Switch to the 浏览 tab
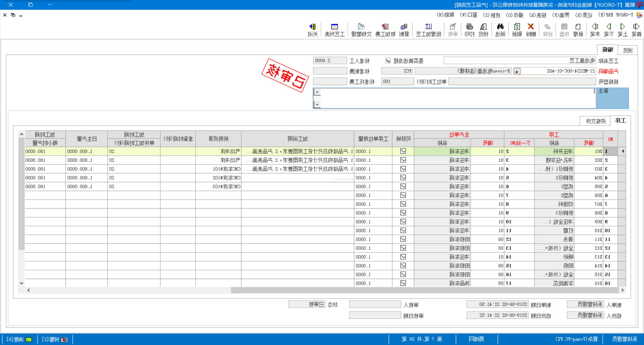Screen dimensions: 644x345 click(628, 50)
